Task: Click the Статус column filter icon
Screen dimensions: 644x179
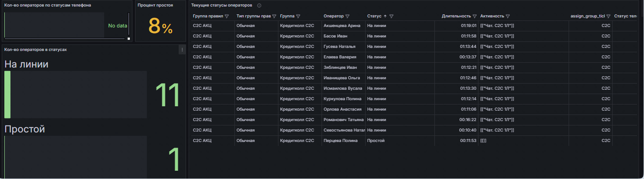Action: coord(391,17)
